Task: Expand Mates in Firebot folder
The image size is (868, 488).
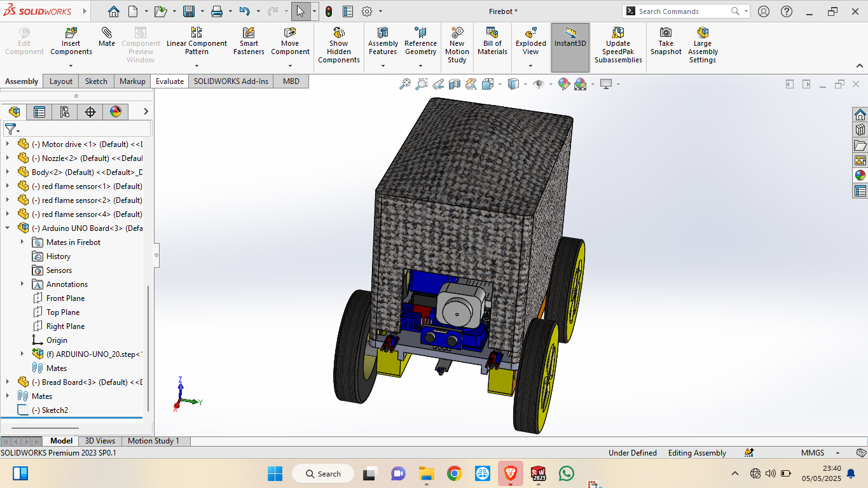Action: pyautogui.click(x=22, y=242)
